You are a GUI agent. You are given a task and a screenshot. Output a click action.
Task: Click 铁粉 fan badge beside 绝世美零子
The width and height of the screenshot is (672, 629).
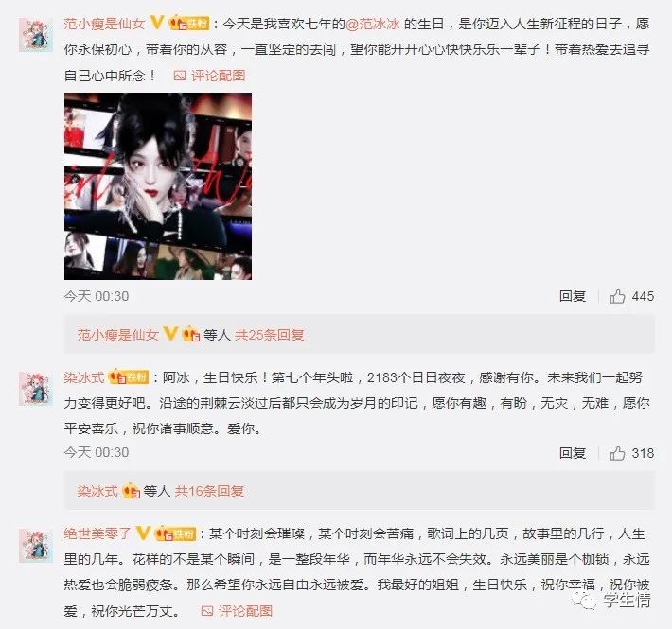pyautogui.click(x=176, y=533)
